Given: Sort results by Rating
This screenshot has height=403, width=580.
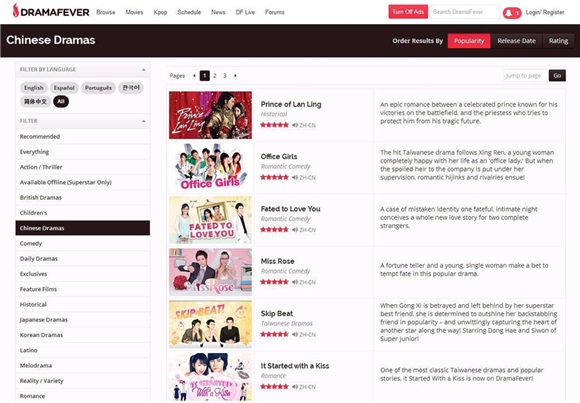Looking at the screenshot, I should [x=558, y=41].
